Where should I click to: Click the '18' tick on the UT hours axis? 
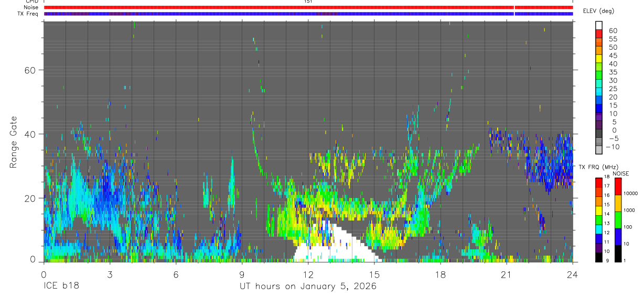click(441, 274)
